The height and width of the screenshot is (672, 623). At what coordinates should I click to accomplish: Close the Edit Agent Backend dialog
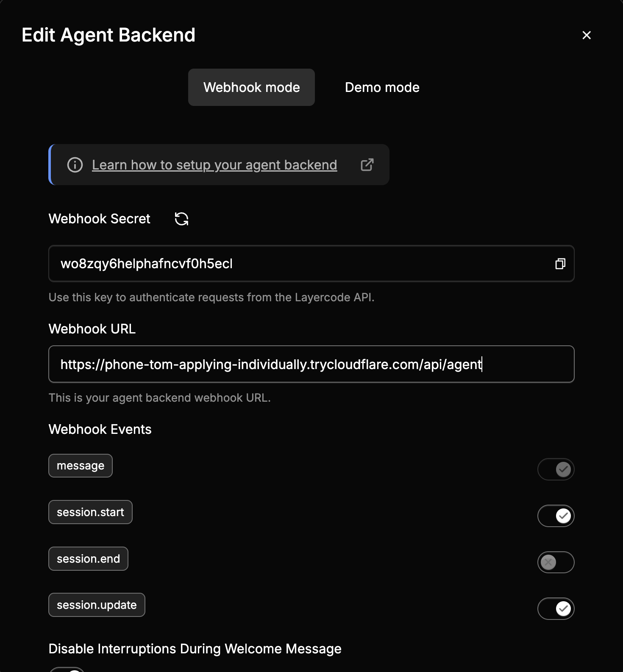point(587,35)
